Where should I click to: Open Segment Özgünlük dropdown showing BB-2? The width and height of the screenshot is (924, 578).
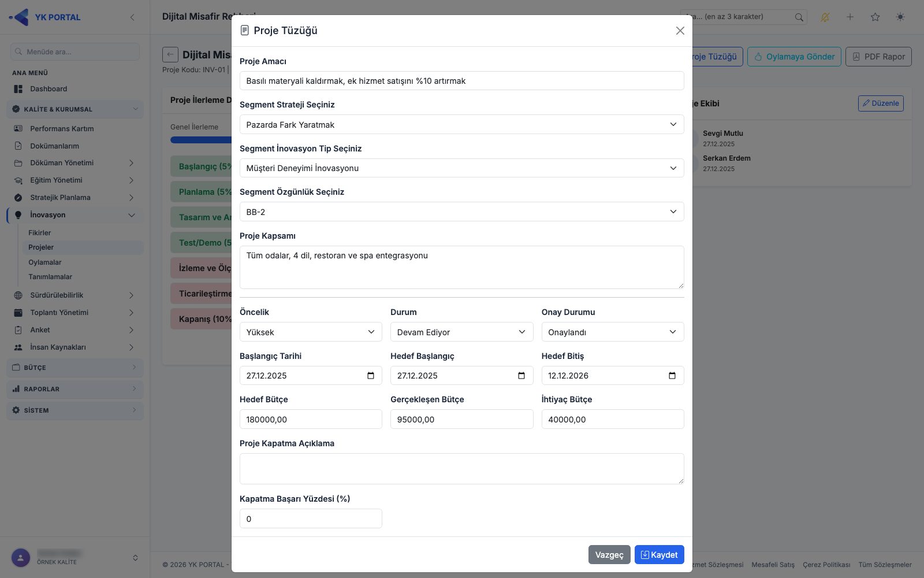click(x=461, y=212)
